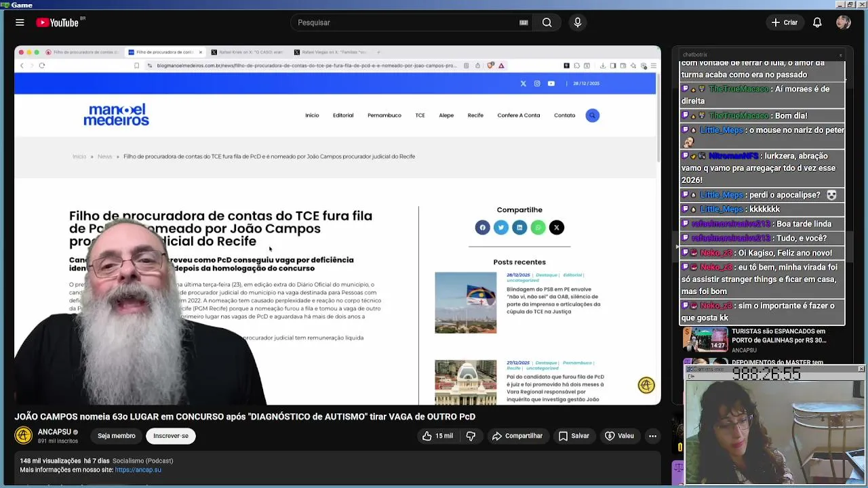Share the article on Facebook
The height and width of the screenshot is (488, 868).
483,228
